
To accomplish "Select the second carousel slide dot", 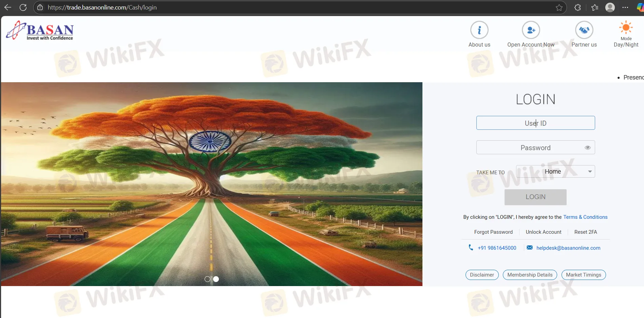I will coord(216,279).
